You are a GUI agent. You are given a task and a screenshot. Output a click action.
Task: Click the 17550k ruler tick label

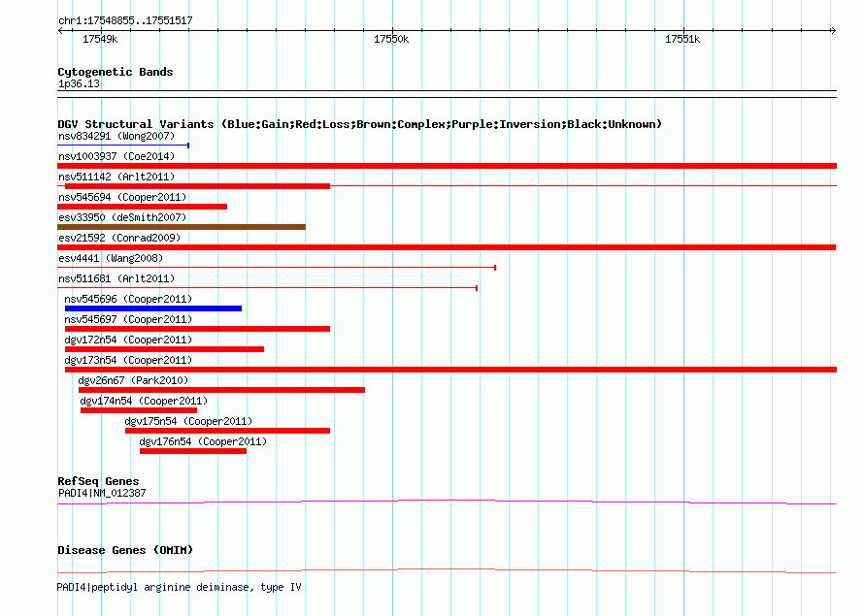tap(391, 39)
